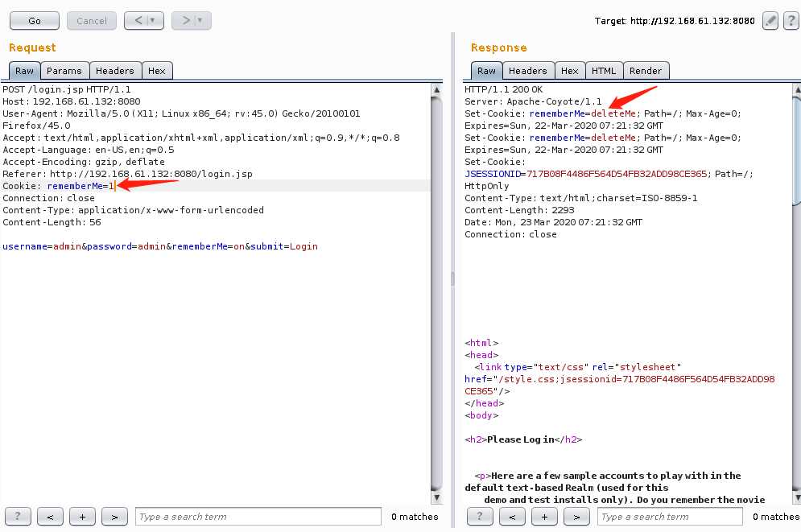Click the 'HTTP/1.1 200 OK' status line

(503, 89)
